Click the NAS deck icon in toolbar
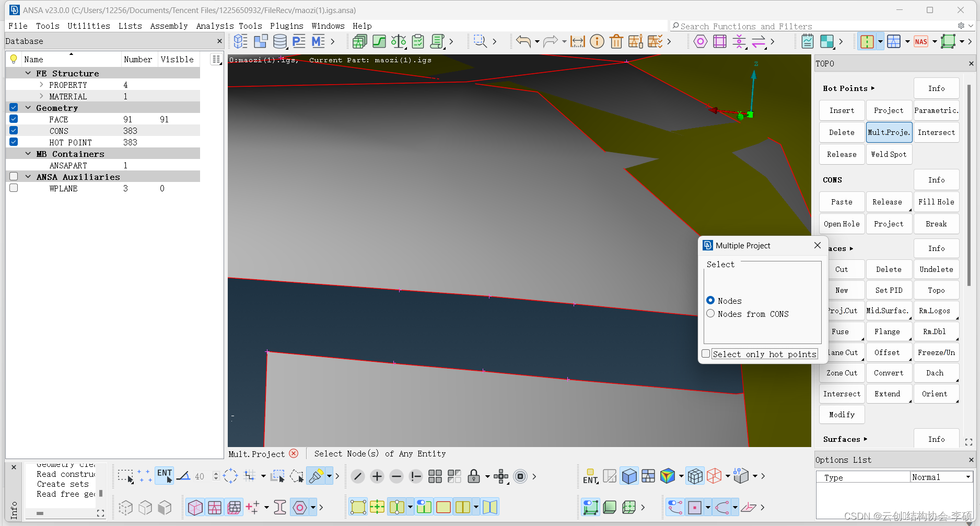 pos(921,41)
